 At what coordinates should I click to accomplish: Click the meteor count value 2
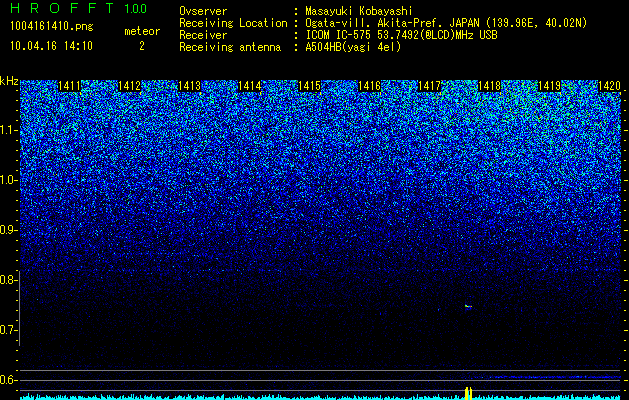142,46
